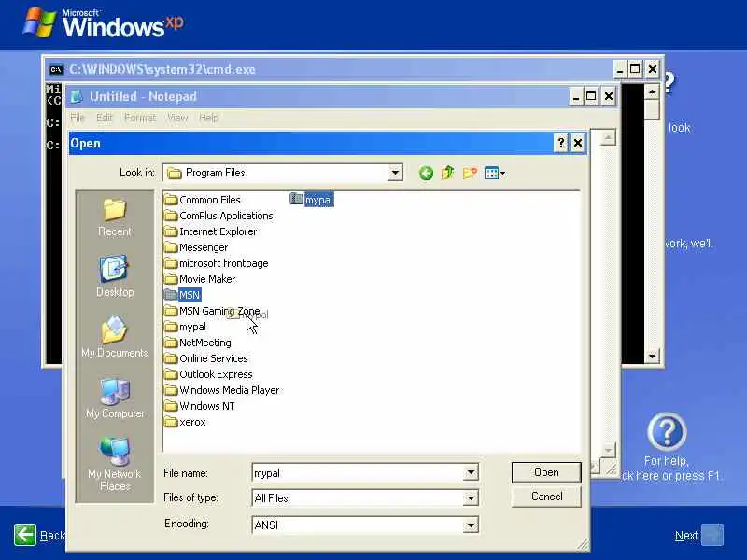This screenshot has height=560, width=747.
Task: Jump to Desktop in places bar
Action: click(114, 276)
